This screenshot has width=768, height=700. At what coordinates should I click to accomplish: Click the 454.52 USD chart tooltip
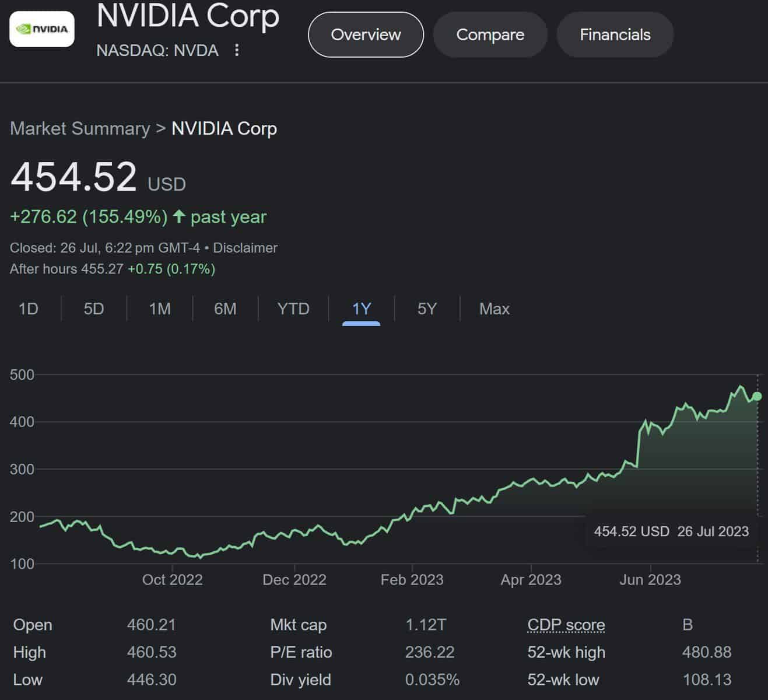[671, 531]
